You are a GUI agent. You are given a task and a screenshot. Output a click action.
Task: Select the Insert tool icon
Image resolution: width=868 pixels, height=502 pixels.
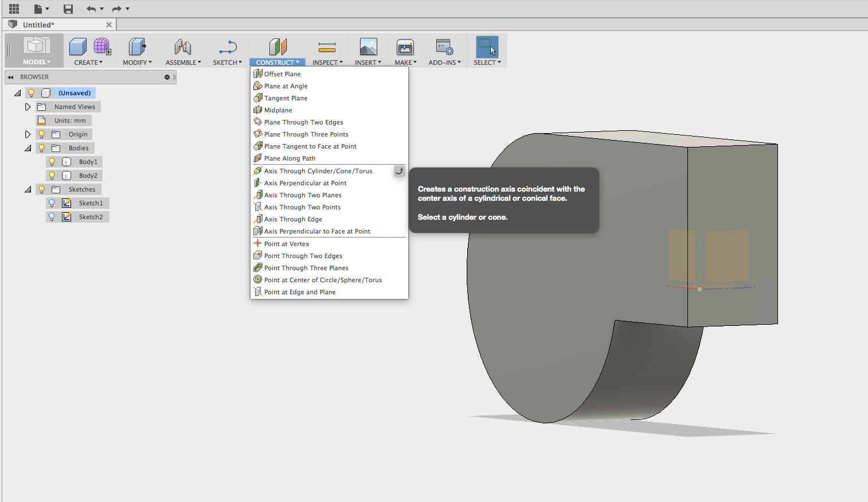click(367, 46)
